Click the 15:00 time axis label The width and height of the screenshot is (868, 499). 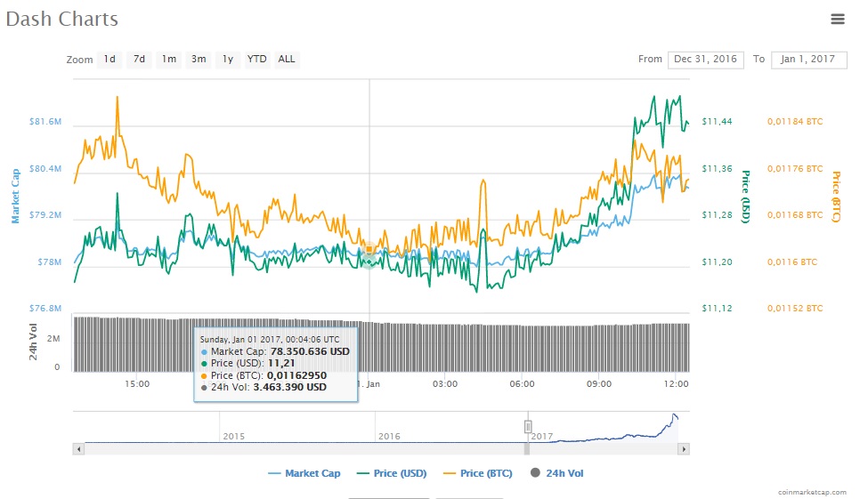(x=137, y=383)
